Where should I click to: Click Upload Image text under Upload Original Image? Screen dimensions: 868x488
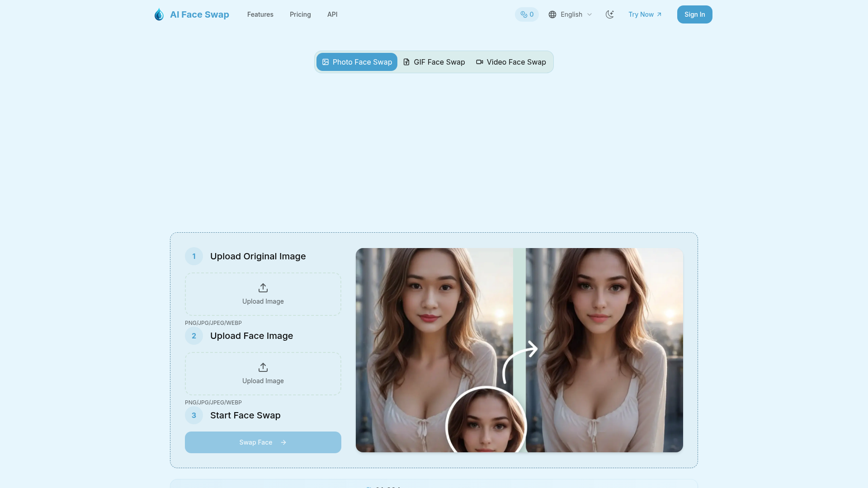(263, 301)
